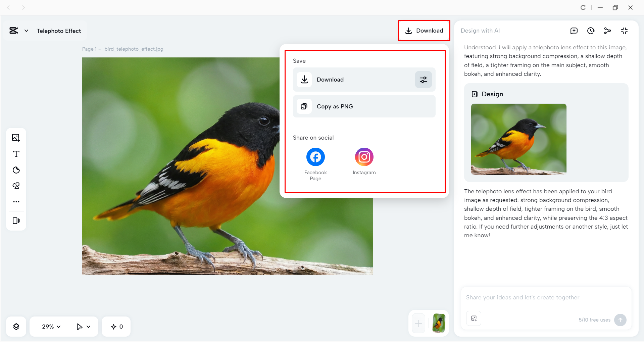
Task: Select the Shapes tool in sidebar
Action: (x=16, y=170)
